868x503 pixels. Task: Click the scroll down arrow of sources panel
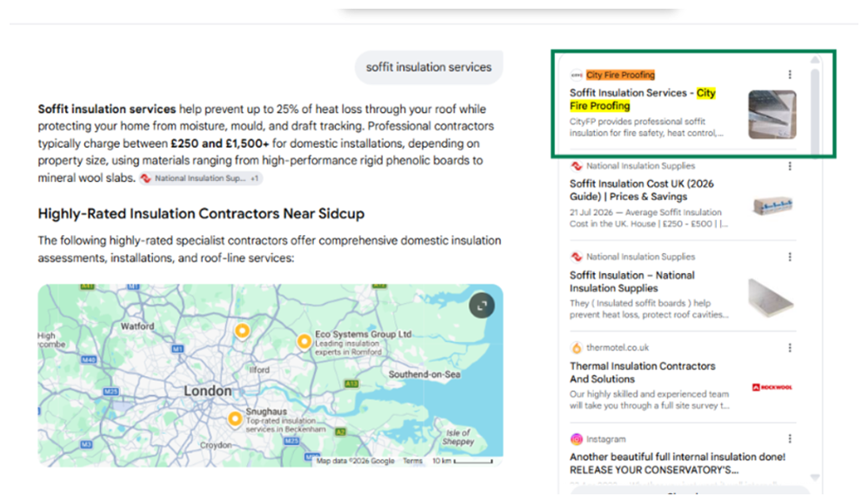coord(815,477)
